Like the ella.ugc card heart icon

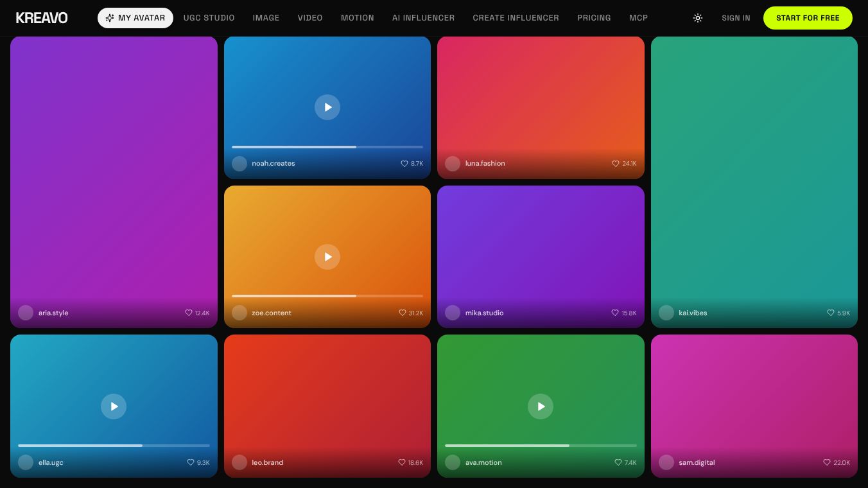point(191,462)
